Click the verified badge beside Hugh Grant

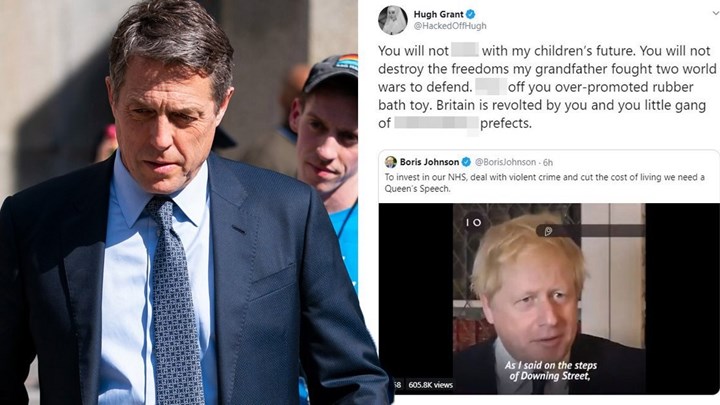470,14
